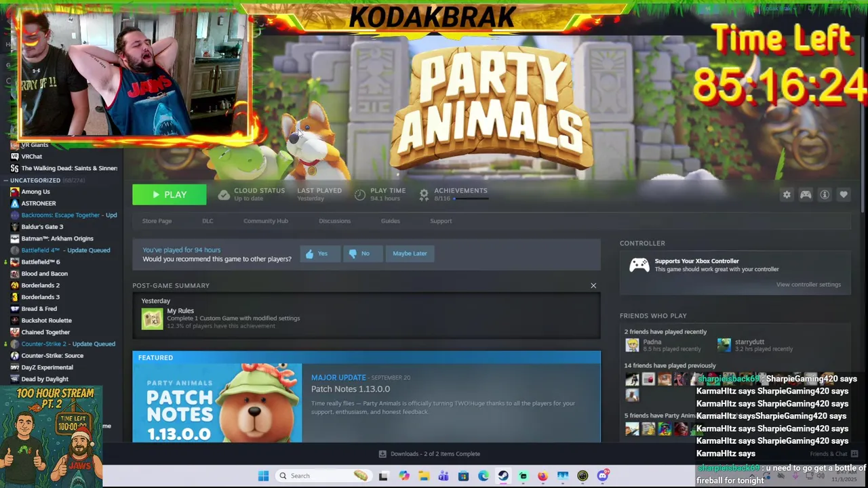Image resolution: width=868 pixels, height=488 pixels.
Task: Click the ASTRONEER game icon
Action: (x=15, y=203)
